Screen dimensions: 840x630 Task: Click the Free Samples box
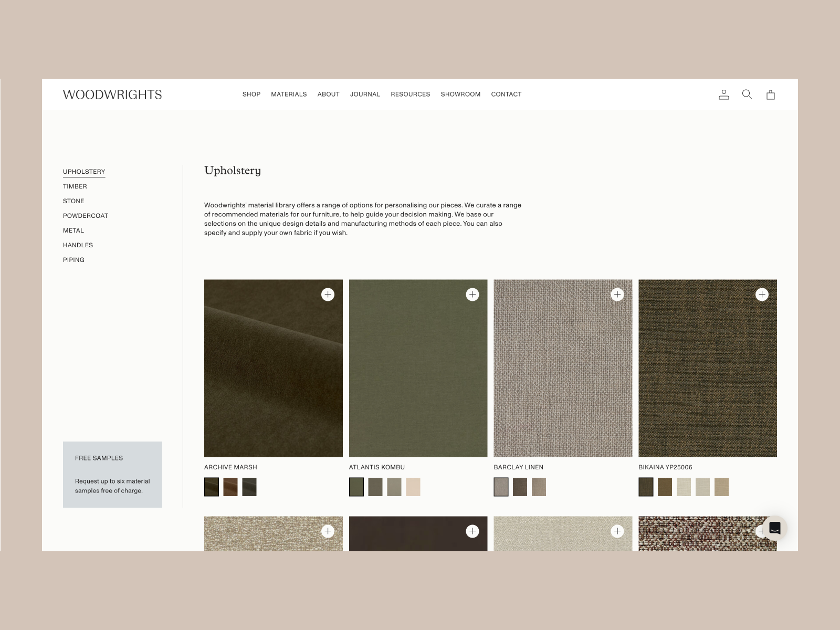click(x=112, y=475)
